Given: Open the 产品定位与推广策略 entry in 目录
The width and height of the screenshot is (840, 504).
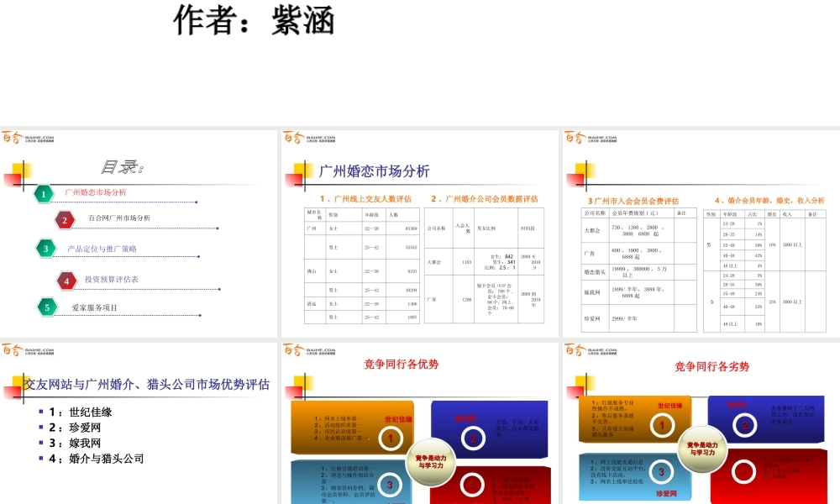Looking at the screenshot, I should pyautogui.click(x=102, y=249).
